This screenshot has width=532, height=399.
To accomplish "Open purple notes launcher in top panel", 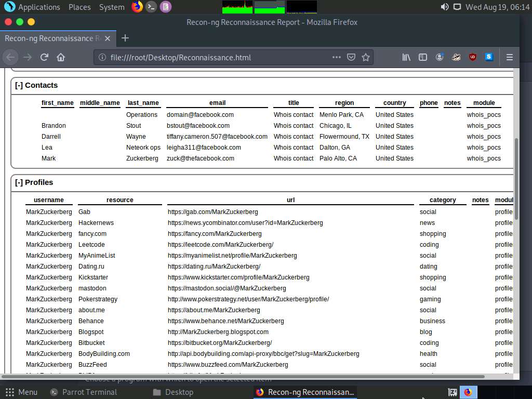I will [166, 7].
